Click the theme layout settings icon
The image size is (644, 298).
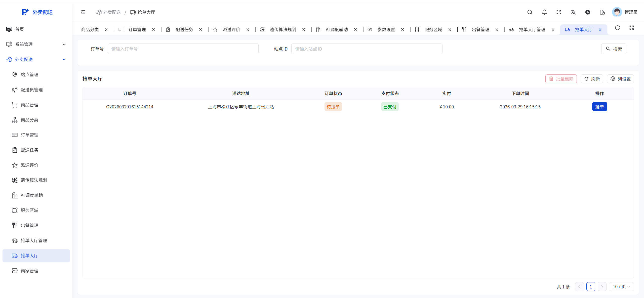click(x=602, y=12)
